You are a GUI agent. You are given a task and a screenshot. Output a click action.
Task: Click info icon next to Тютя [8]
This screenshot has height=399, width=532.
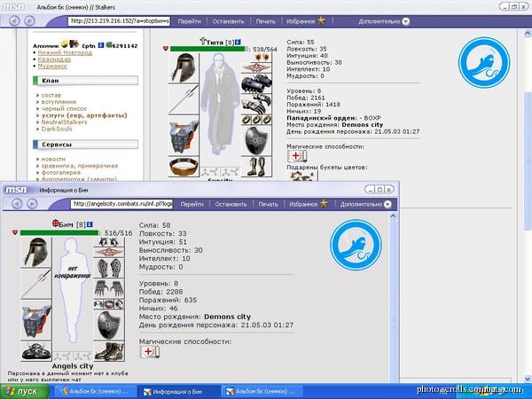coord(238,42)
